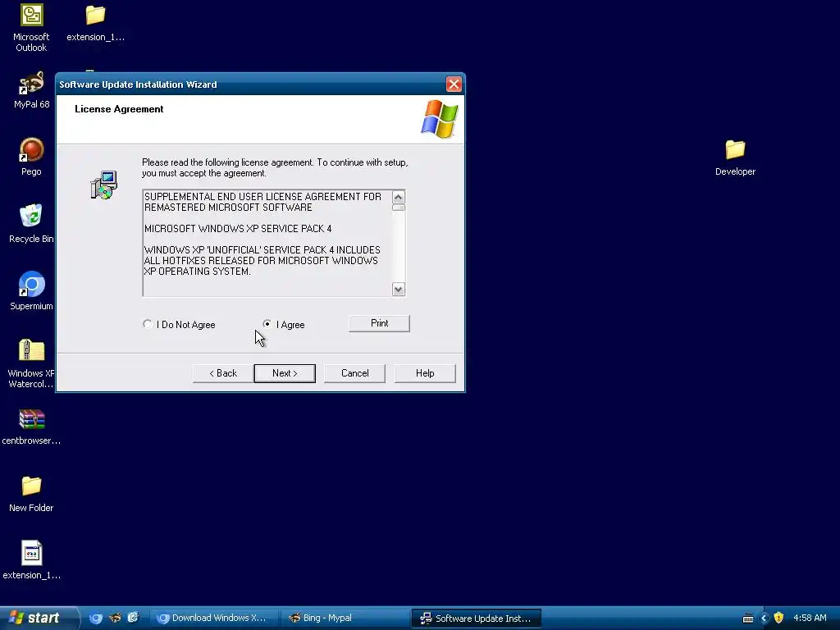This screenshot has height=630, width=840.
Task: Switch to Download Windows X... taskbar window
Action: pyautogui.click(x=213, y=618)
